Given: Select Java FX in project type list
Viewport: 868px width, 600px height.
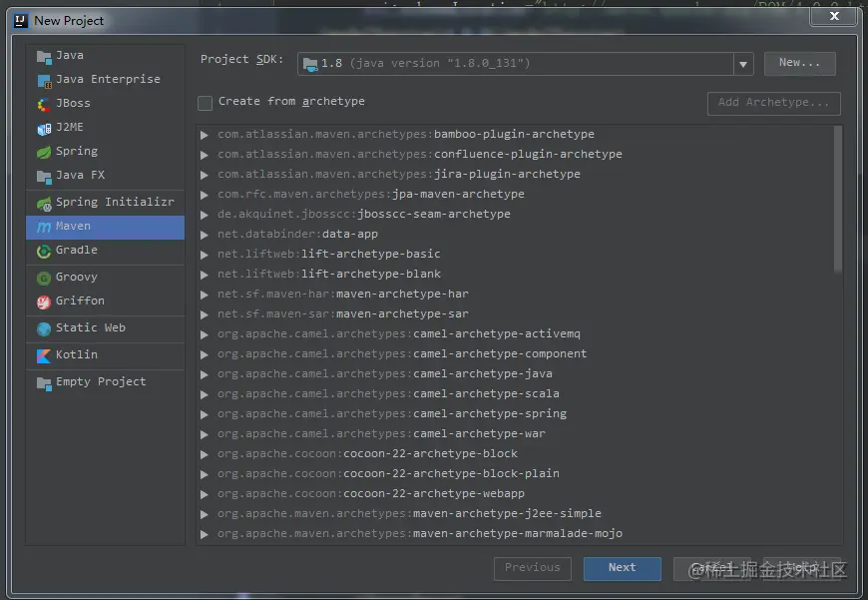Looking at the screenshot, I should (x=105, y=175).
